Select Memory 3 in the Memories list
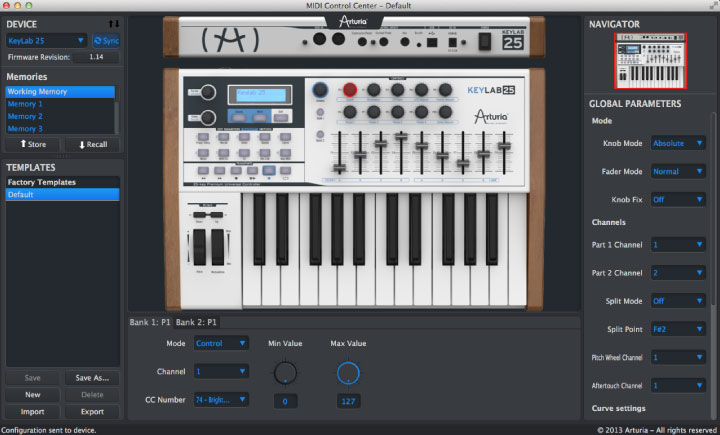 click(x=60, y=129)
